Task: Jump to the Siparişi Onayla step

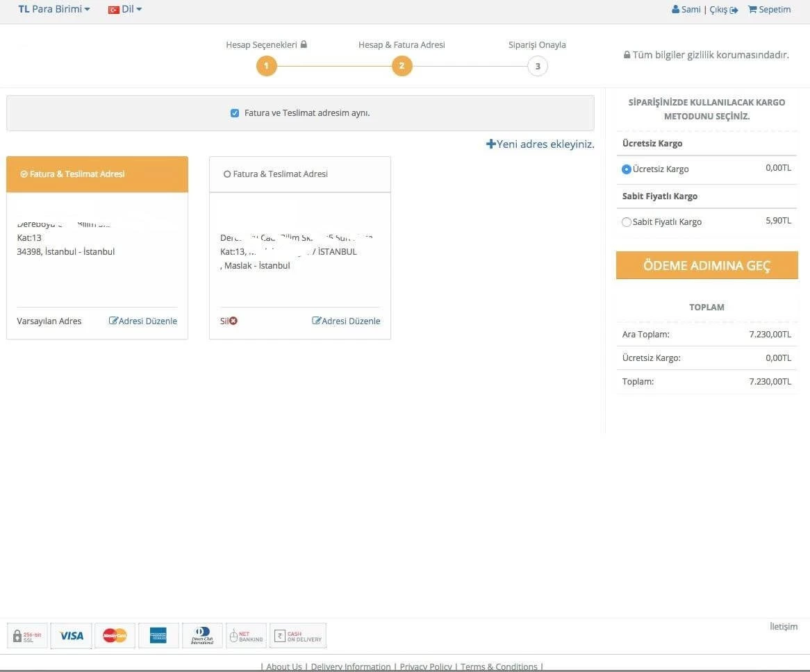Action: [x=536, y=65]
